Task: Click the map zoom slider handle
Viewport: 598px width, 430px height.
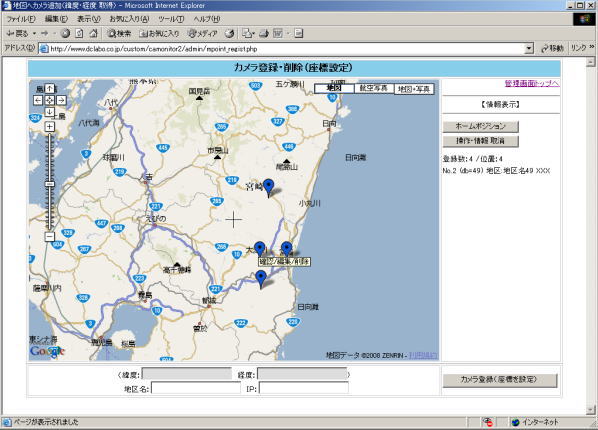Action: click(x=50, y=184)
